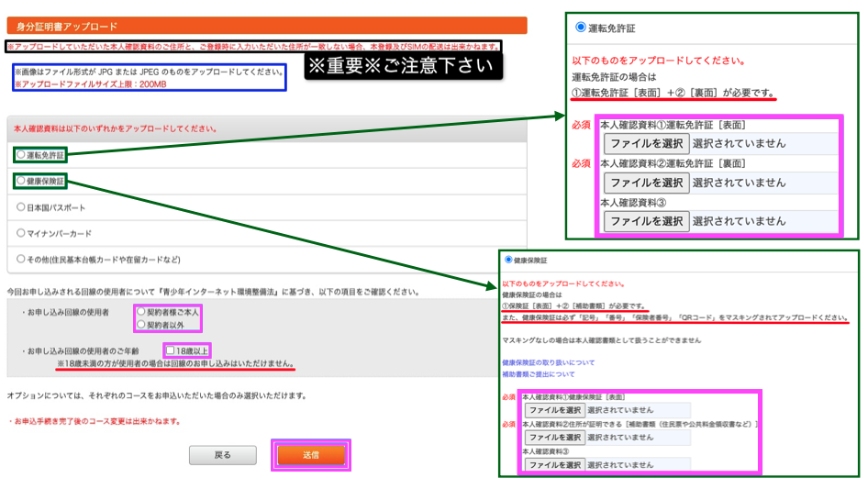Choose a file under 本人確認資料③ in the license panel
This screenshot has height=489, width=868.
647,221
